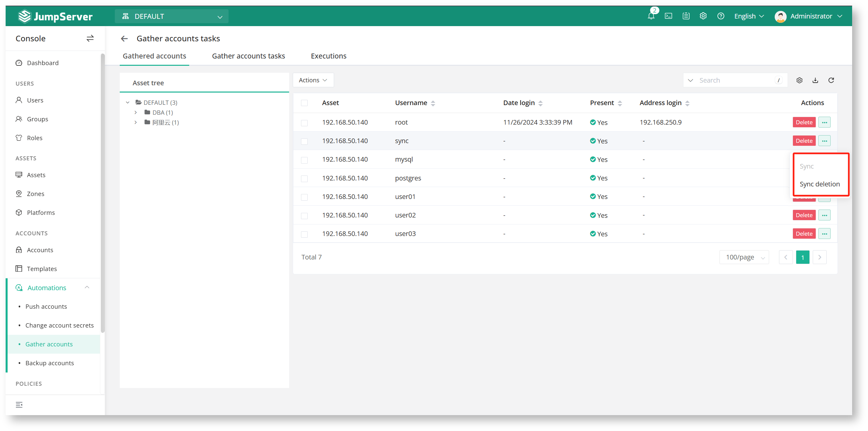868x431 pixels.
Task: Delete the root gathered account
Action: (804, 122)
